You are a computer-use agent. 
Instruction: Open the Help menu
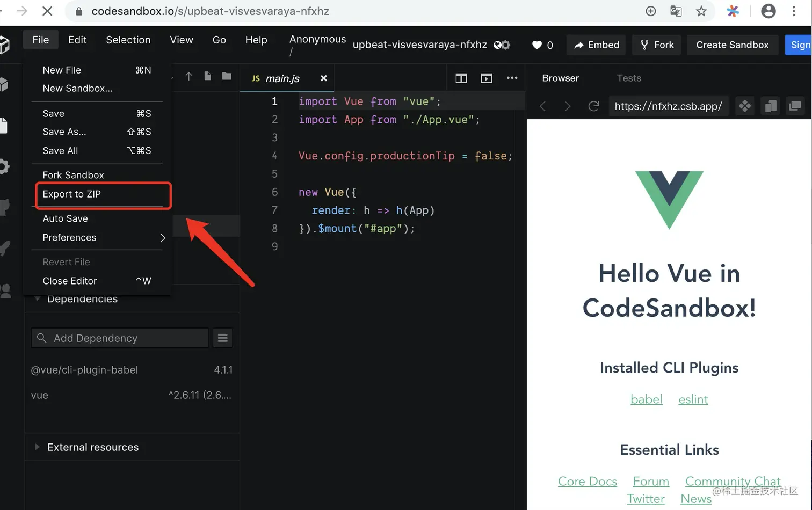coord(256,40)
